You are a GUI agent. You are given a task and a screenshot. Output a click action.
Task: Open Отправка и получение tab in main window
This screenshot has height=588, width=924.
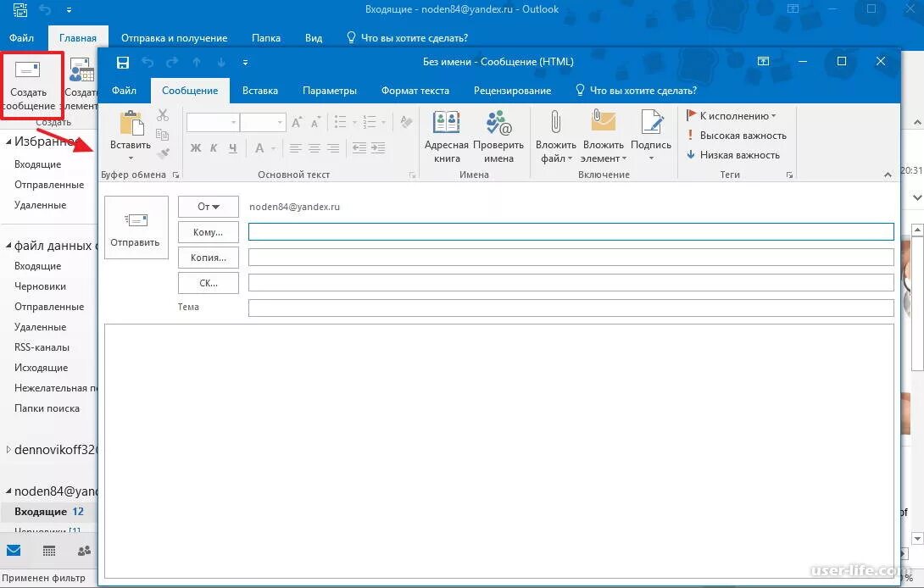[174, 38]
